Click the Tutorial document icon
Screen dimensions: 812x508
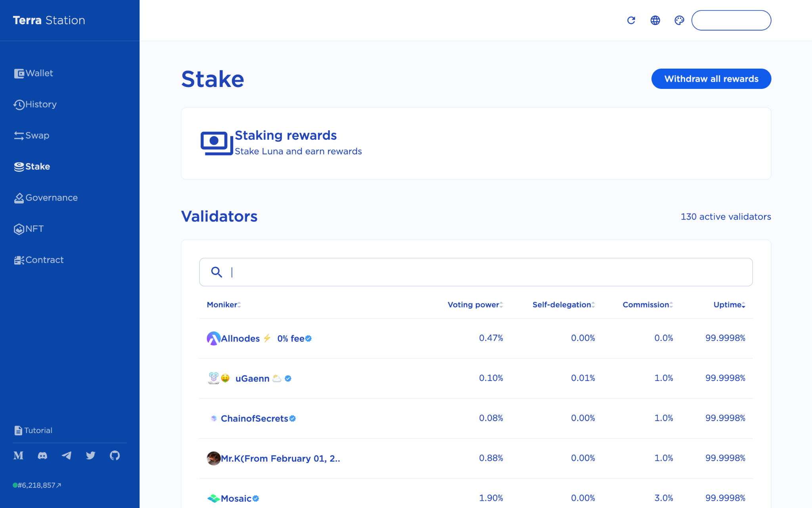(18, 430)
